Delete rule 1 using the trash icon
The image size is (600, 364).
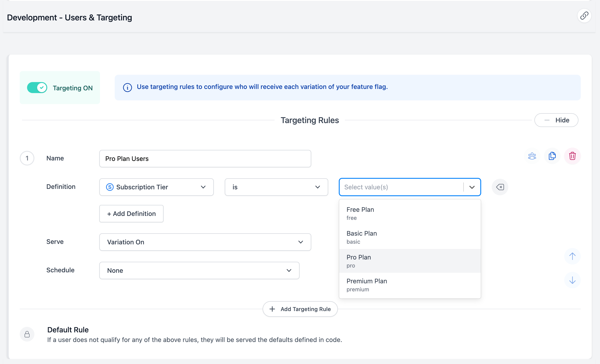[x=572, y=156]
